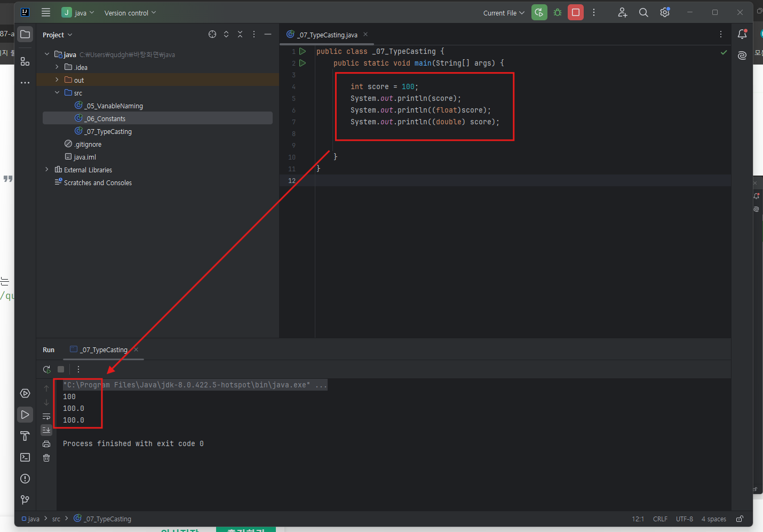
Task: Click the UTF-8 encoding in status bar
Action: click(684, 519)
